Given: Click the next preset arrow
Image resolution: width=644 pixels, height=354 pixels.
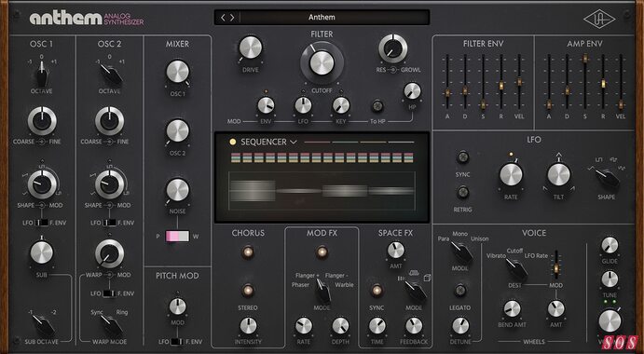Looking at the screenshot, I should [232, 18].
